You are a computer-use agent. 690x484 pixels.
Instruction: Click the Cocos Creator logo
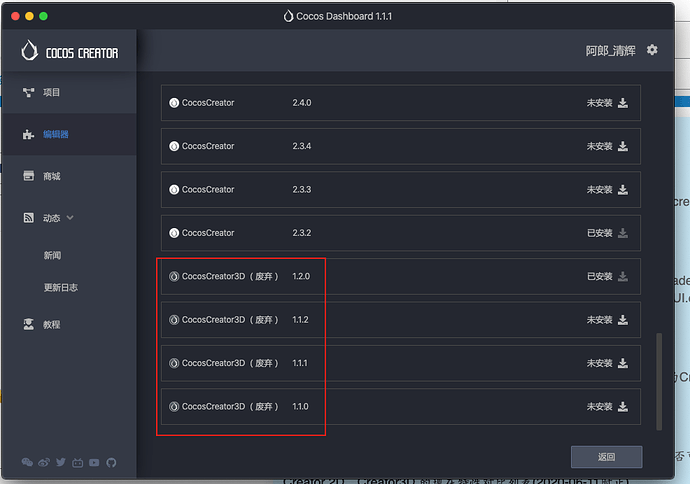click(70, 51)
